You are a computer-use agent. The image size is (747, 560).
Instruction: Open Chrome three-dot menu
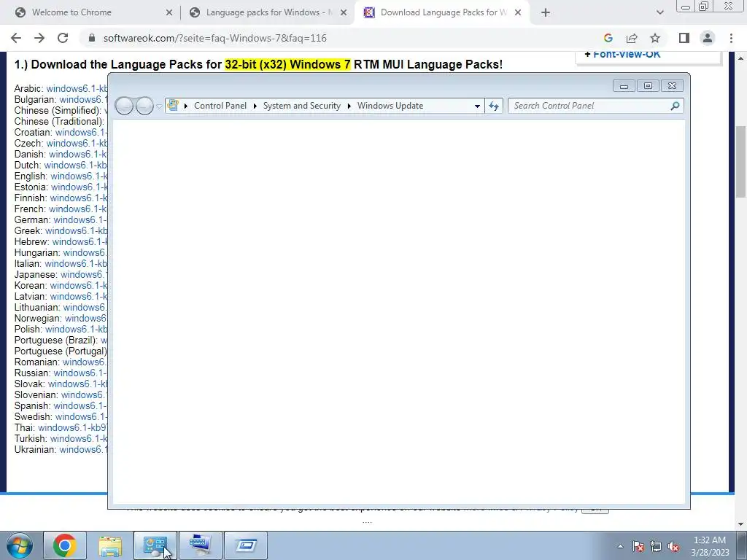click(x=731, y=38)
